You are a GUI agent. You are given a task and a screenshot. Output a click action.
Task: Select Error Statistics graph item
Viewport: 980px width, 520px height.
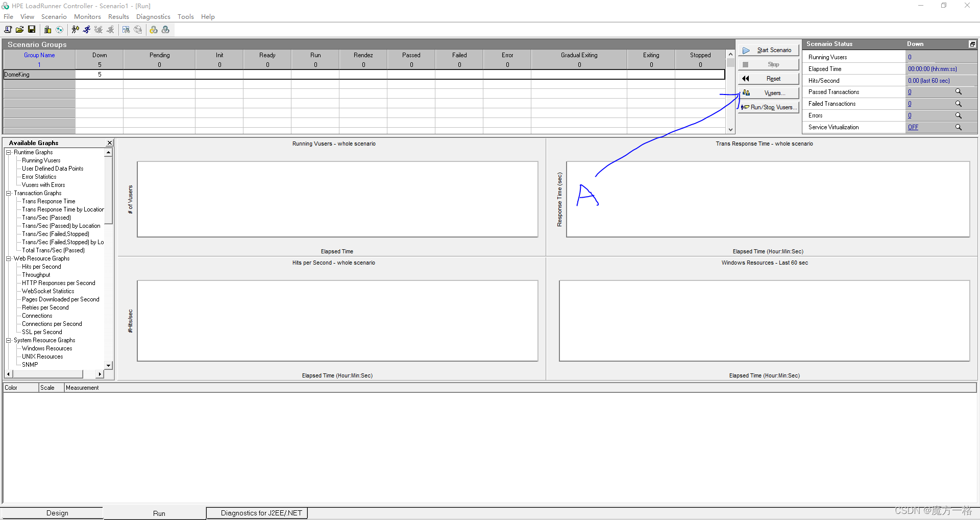coord(39,177)
